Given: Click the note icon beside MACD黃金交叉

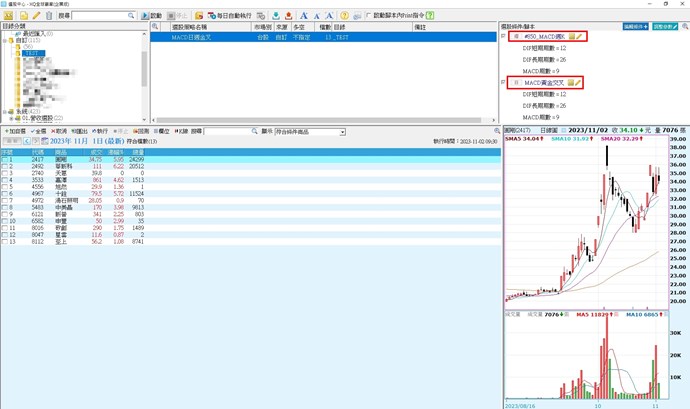Looking at the screenshot, I should (x=571, y=82).
